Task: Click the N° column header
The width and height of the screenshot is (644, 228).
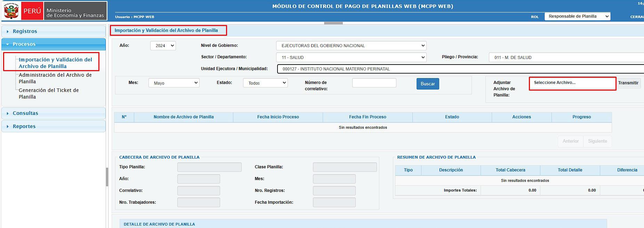Action: click(x=124, y=117)
